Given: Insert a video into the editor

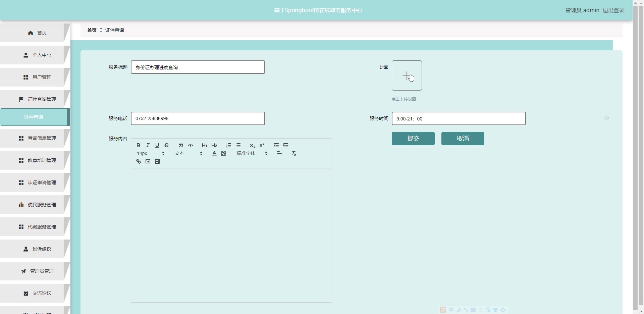Looking at the screenshot, I should 157,161.
